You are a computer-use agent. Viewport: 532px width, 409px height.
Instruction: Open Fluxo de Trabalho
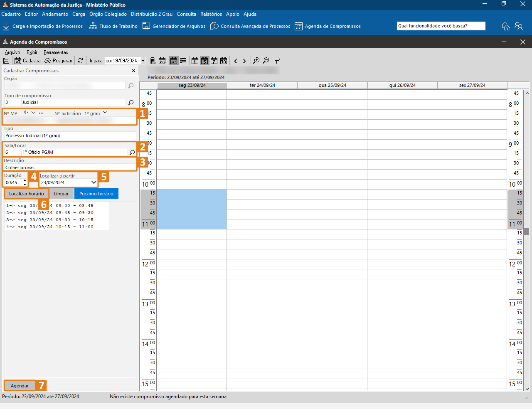click(113, 26)
